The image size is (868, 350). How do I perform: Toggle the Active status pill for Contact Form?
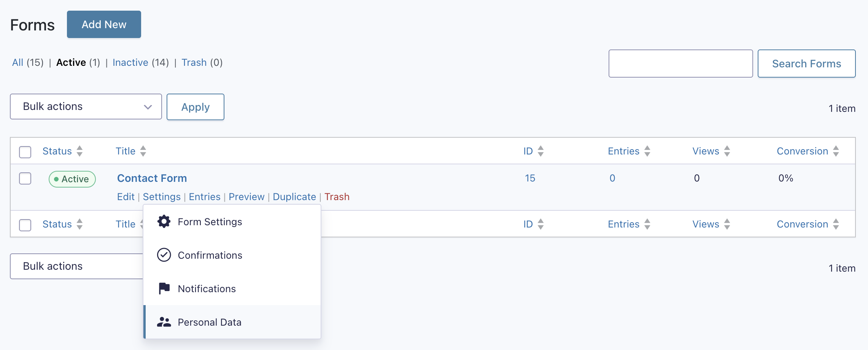(x=72, y=179)
